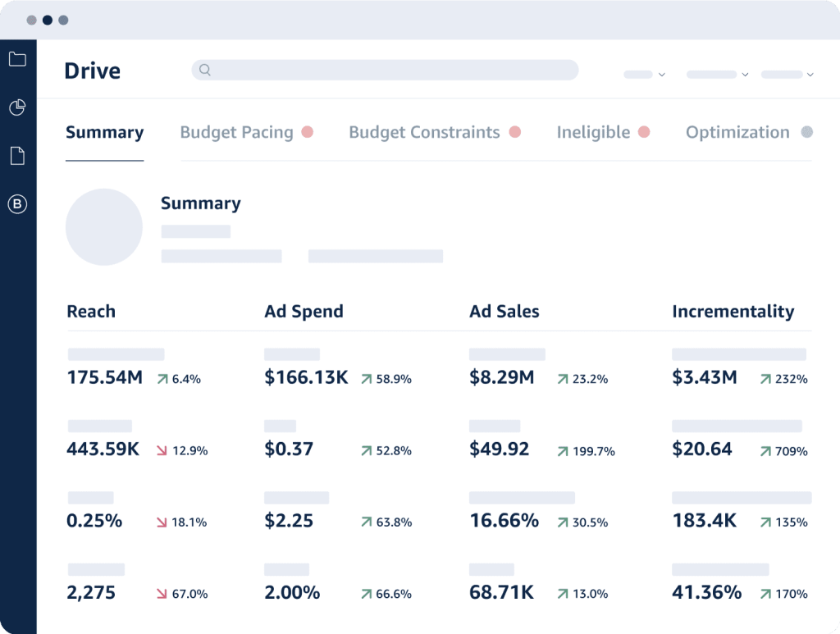Click the up arrow next to 6.4%
The height and width of the screenshot is (634, 840).
click(x=162, y=379)
